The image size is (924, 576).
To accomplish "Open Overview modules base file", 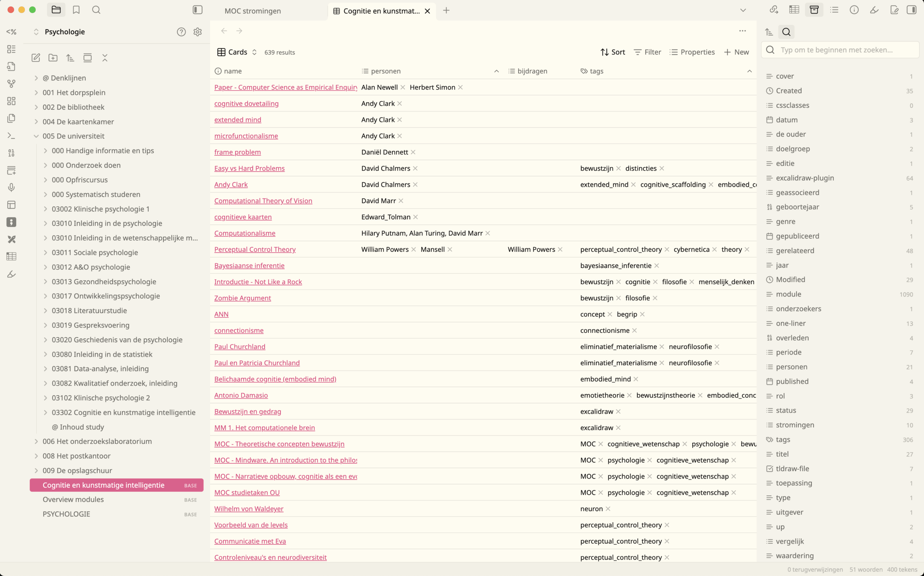I will coord(117,500).
